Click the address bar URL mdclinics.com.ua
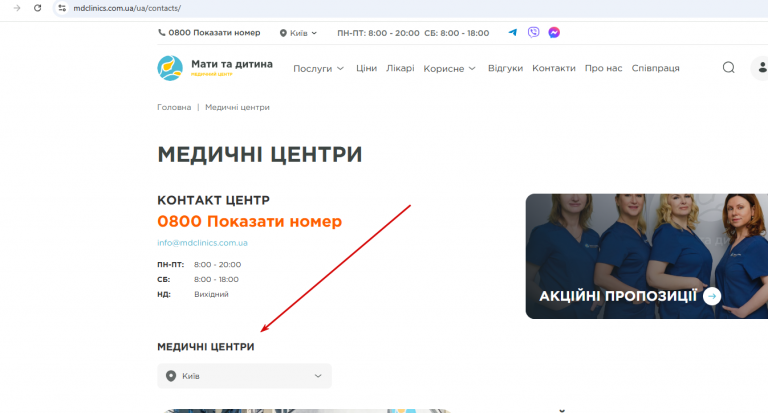The width and height of the screenshot is (768, 413). 127,8
